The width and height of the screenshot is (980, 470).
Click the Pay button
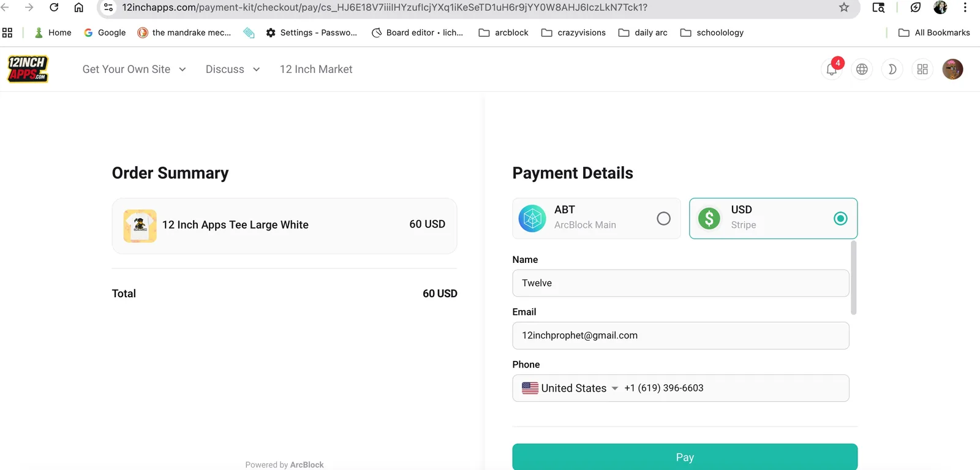(x=685, y=457)
